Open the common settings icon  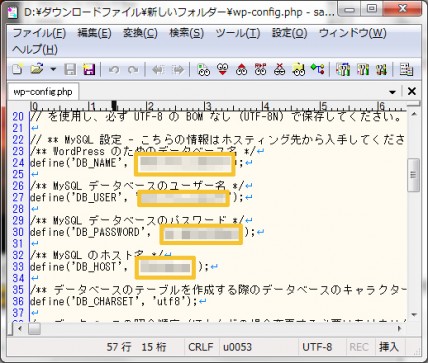click(x=381, y=69)
